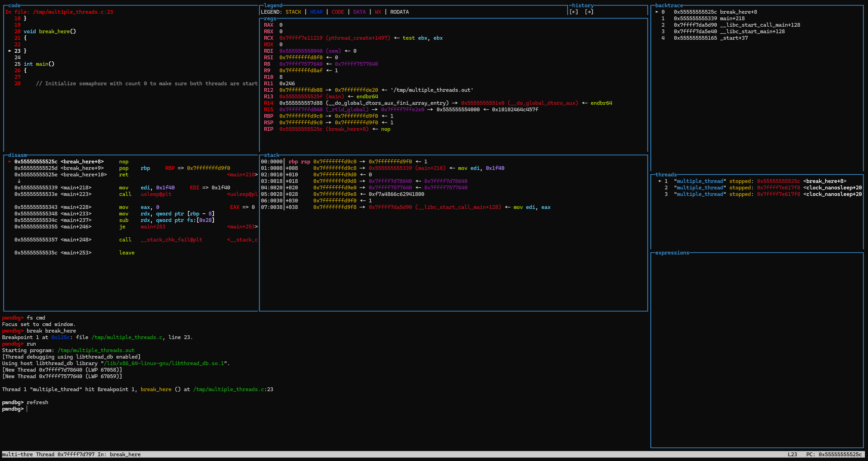This screenshot has height=461, width=868.
Task: Click the STACK legend color label
Action: pyautogui.click(x=293, y=12)
